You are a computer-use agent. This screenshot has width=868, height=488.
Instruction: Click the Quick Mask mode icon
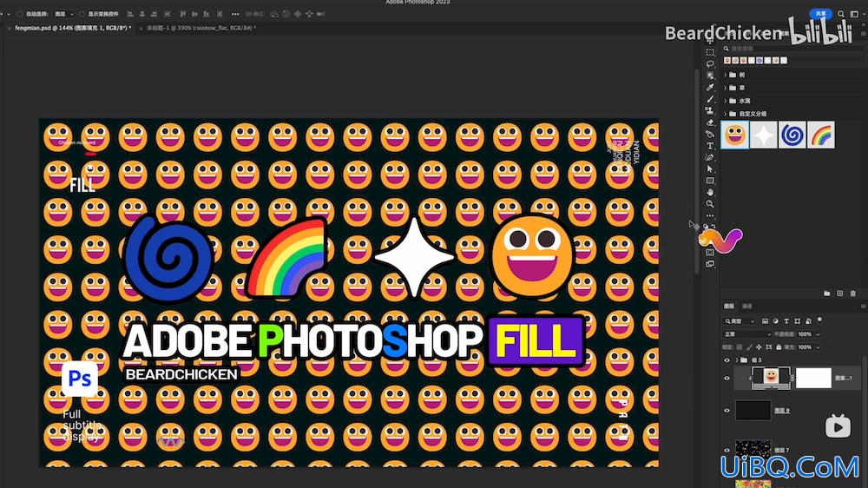point(710,253)
